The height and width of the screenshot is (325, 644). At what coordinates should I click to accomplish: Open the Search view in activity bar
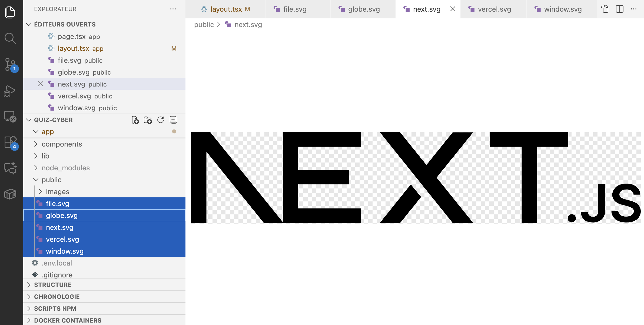[10, 38]
